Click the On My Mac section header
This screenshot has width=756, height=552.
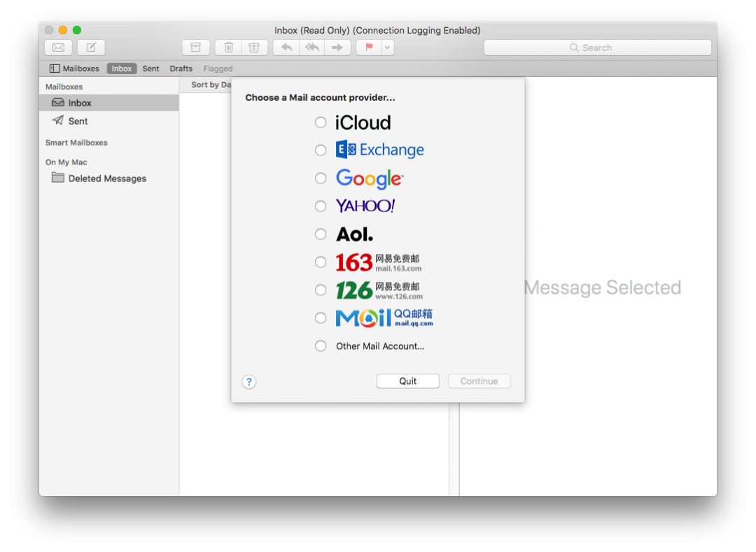(66, 162)
